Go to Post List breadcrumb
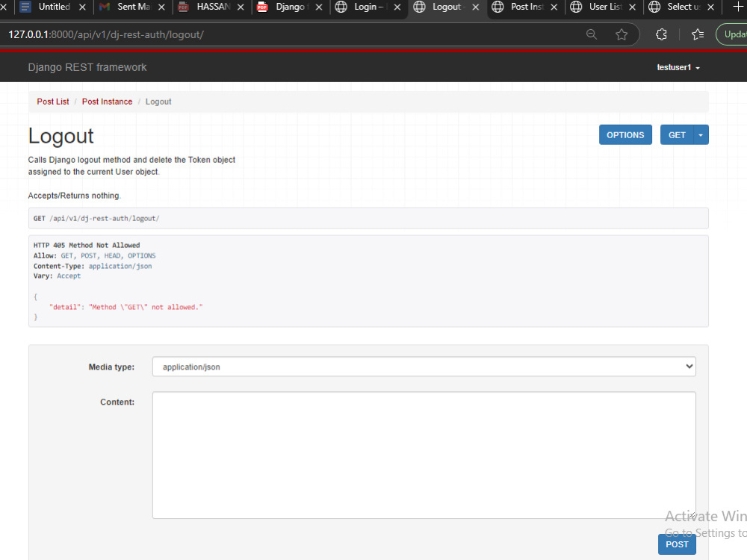747x560 pixels. [53, 102]
